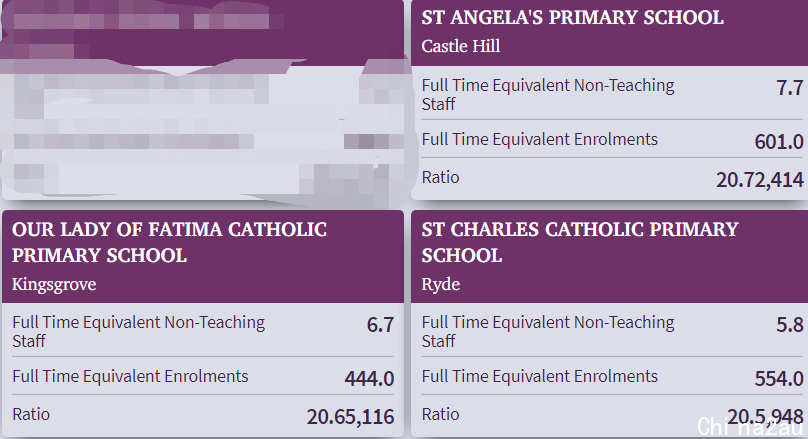The height and width of the screenshot is (439, 808).
Task: Open St Charles Catholic Primary School card title
Action: pos(580,242)
